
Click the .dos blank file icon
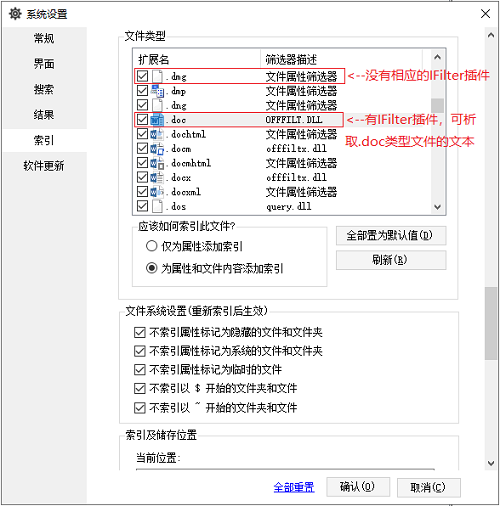tap(157, 206)
